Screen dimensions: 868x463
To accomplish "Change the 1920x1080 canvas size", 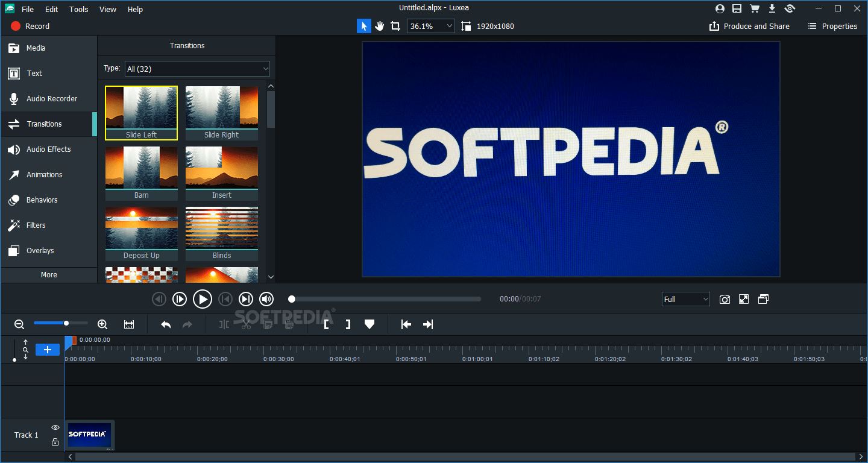I will [488, 26].
